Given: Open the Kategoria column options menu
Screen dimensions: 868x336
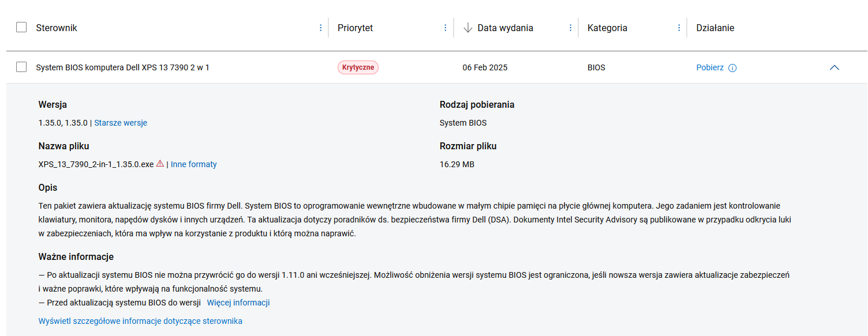Looking at the screenshot, I should [679, 28].
